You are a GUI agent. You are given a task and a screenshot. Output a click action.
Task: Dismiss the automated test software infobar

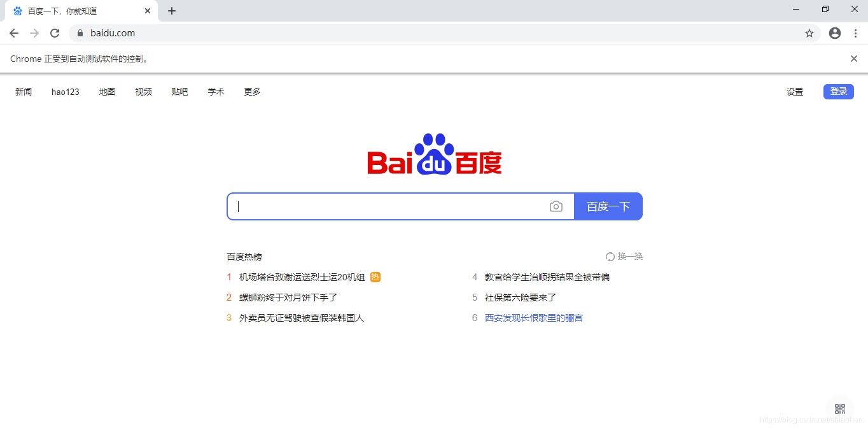[x=854, y=59]
